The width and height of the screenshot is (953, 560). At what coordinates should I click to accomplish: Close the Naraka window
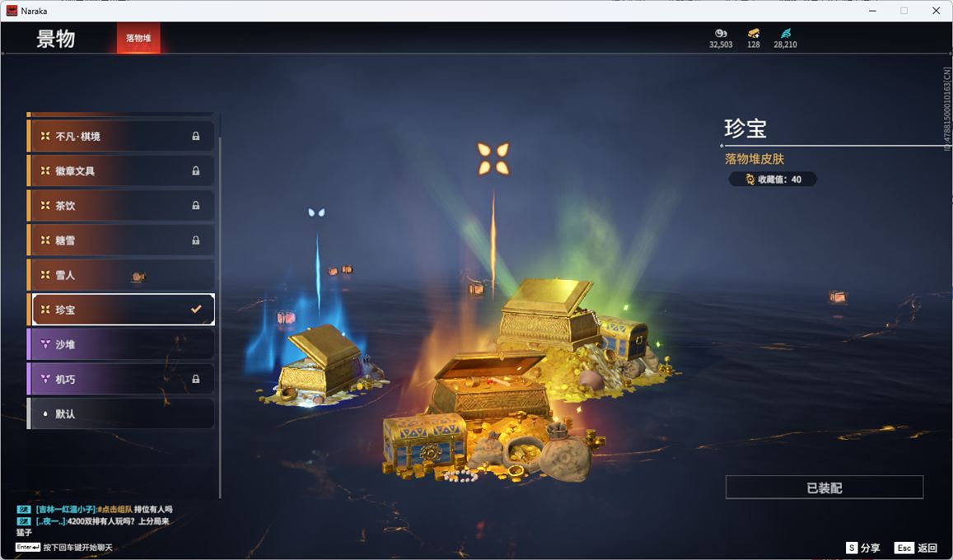point(936,11)
